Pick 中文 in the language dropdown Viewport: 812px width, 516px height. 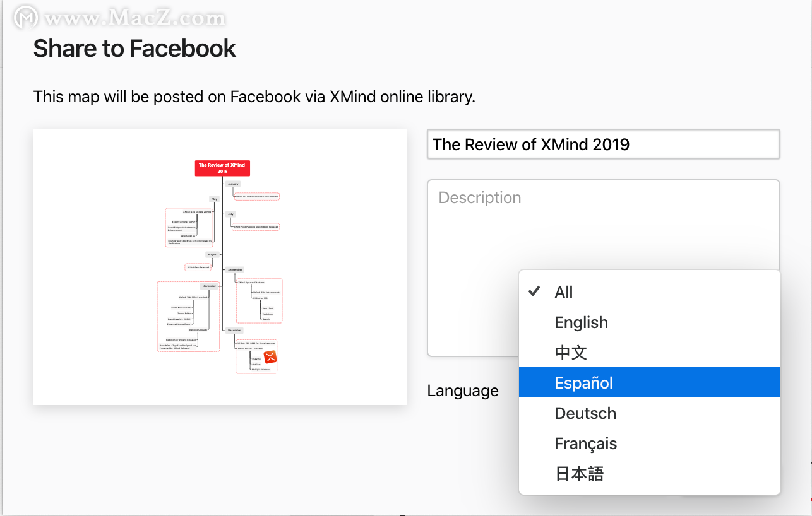[650, 353]
